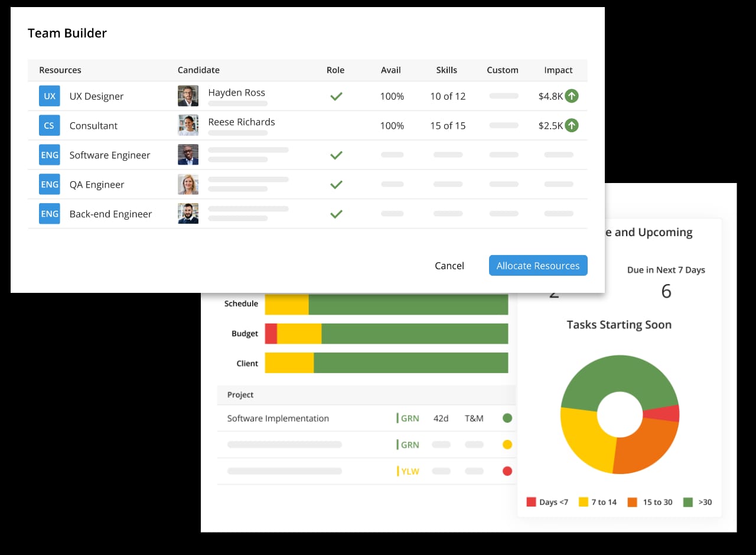This screenshot has height=555, width=756.
Task: Click the ENG badge beside QA Engineer
Action: (50, 185)
